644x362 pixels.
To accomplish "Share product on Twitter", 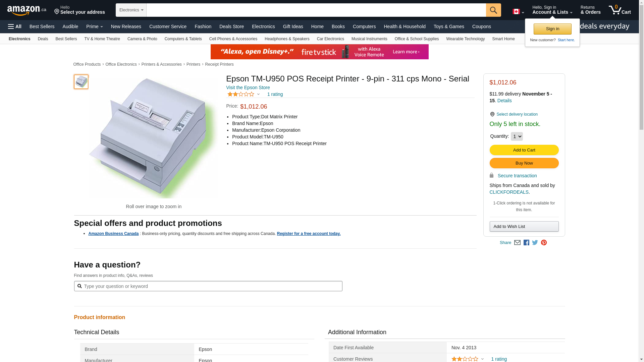I will pyautogui.click(x=535, y=243).
